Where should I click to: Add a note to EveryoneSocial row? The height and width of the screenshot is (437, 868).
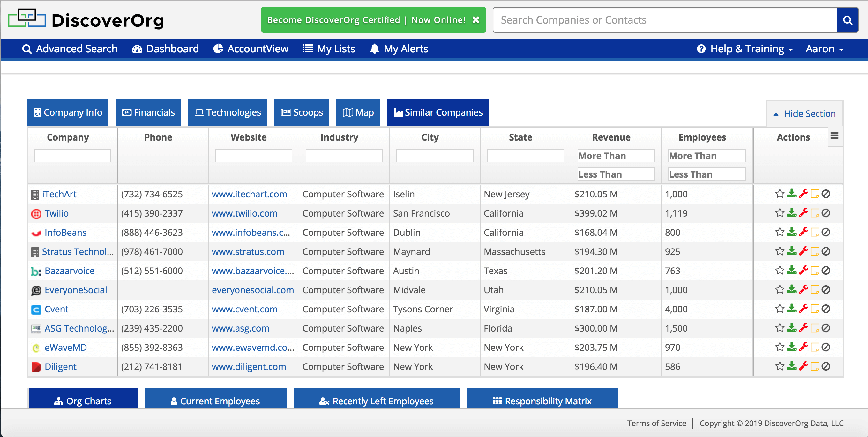point(815,290)
